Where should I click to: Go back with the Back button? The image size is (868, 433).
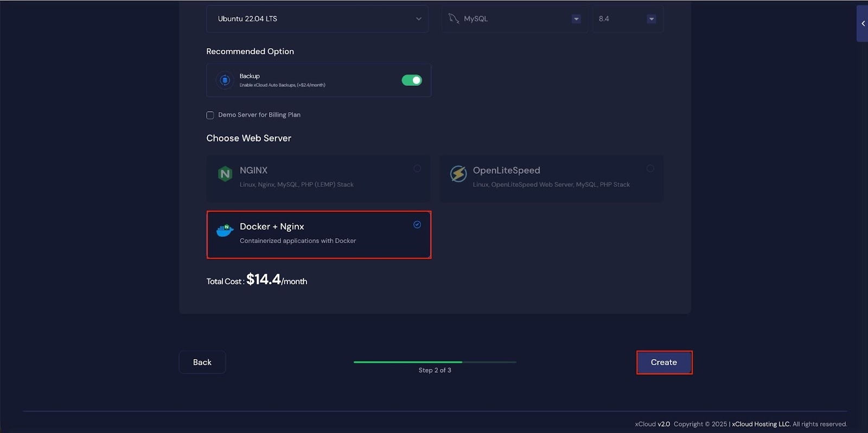pos(202,362)
